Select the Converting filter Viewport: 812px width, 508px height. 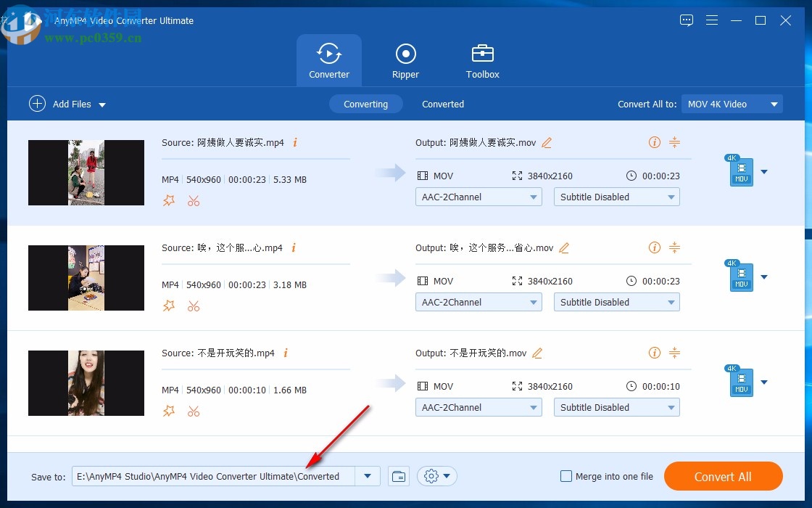click(366, 104)
